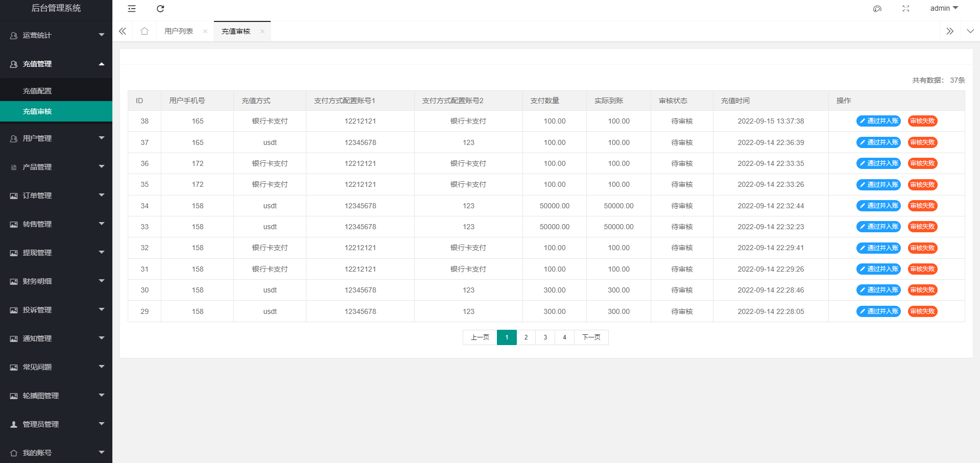Switch to the 用户列表 tab
Screen dimensions: 980x463
click(179, 31)
